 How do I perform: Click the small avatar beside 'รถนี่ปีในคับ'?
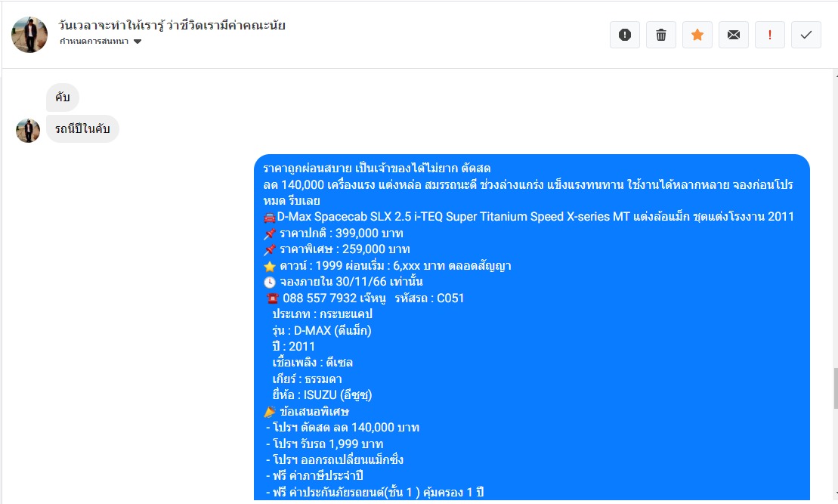click(28, 131)
